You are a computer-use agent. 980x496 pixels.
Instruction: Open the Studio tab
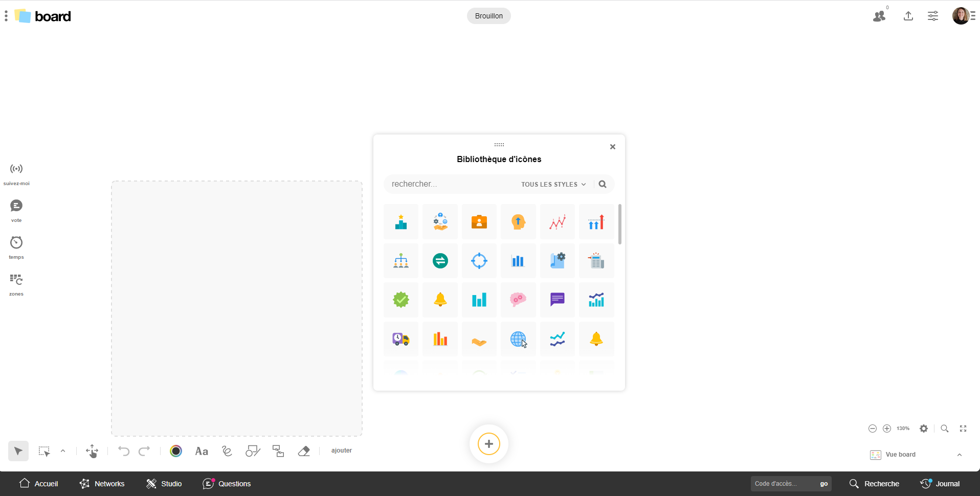tap(164, 484)
